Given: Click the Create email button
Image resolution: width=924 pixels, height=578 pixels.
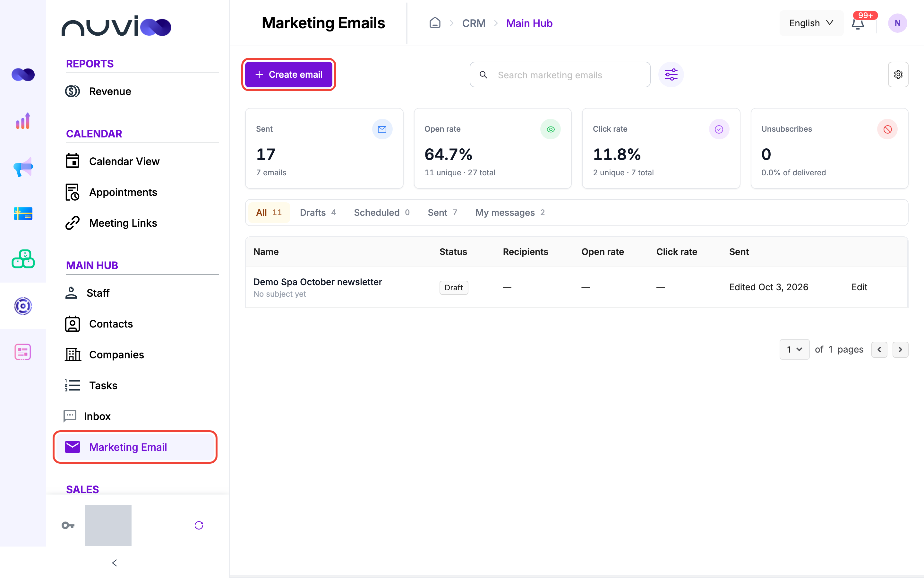Looking at the screenshot, I should click(289, 74).
